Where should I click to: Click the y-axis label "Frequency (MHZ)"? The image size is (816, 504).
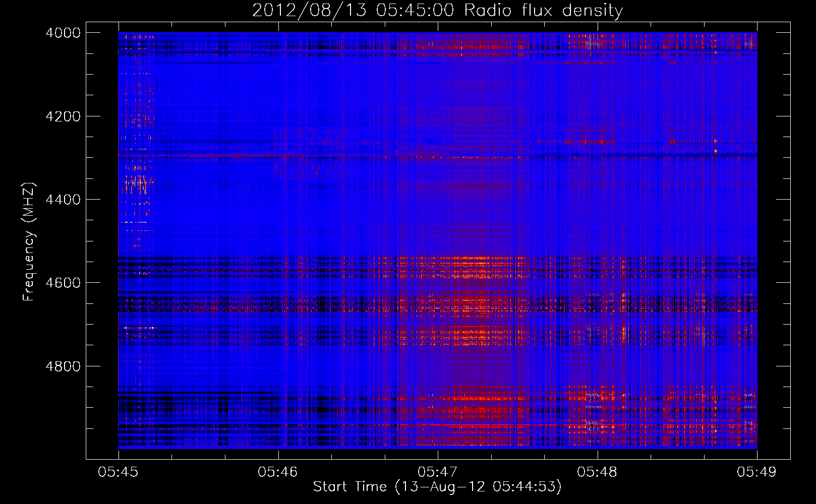tap(29, 242)
